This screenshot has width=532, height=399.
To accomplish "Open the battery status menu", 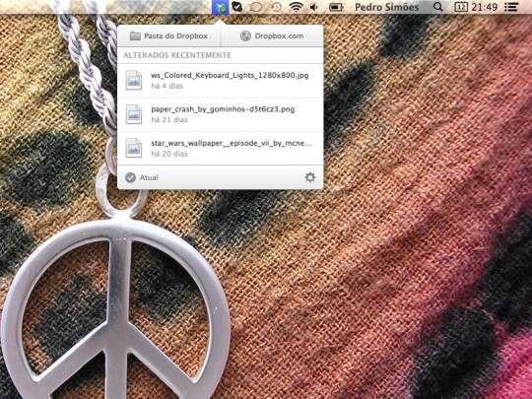I will (336, 7).
